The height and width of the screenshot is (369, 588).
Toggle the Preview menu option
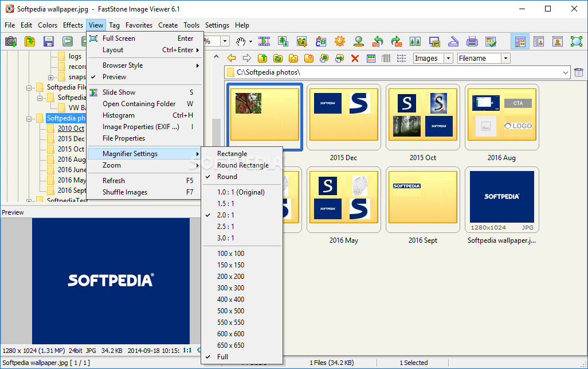click(146, 76)
